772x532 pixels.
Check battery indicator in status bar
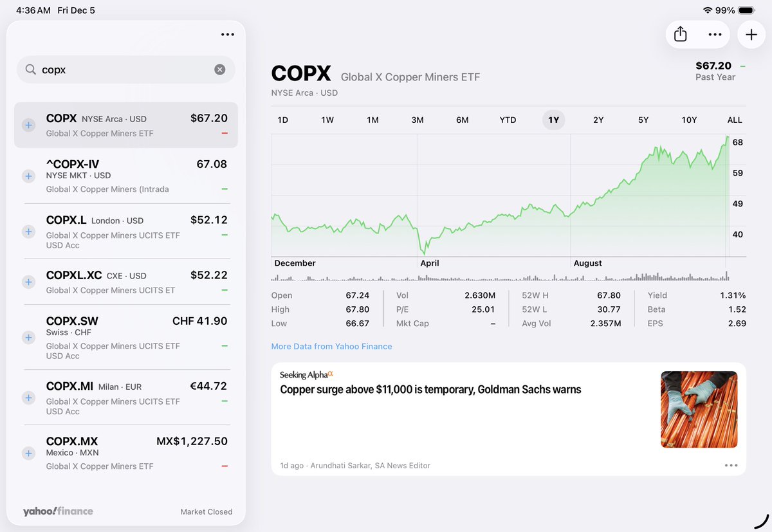pyautogui.click(x=746, y=10)
